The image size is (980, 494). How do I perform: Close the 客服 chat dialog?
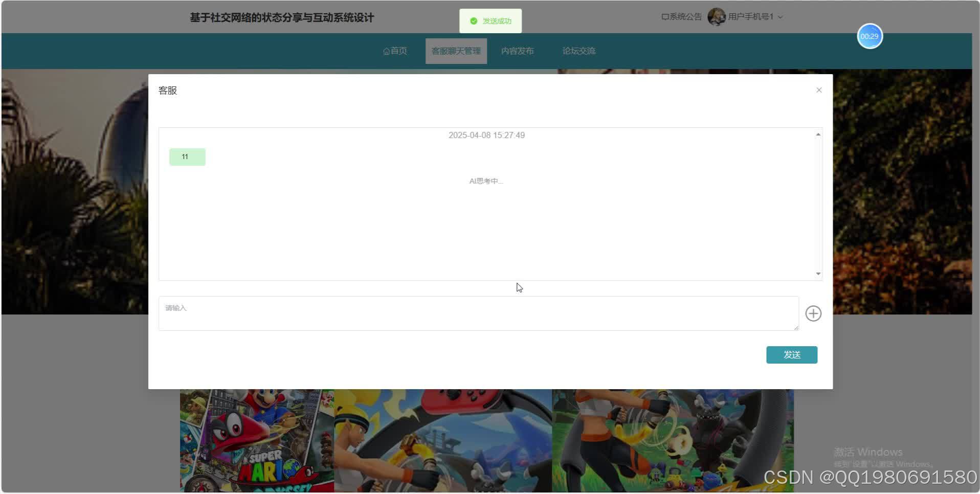click(x=818, y=89)
